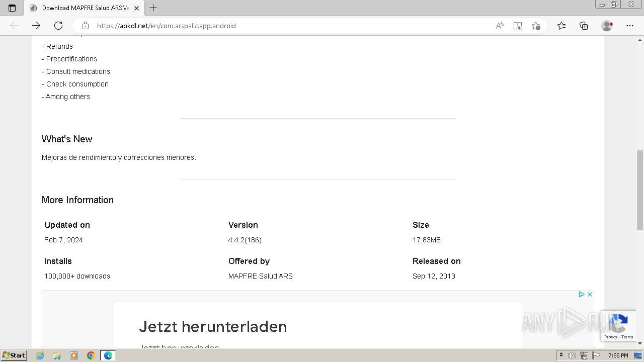Click the size value 17.83MB
The width and height of the screenshot is (644, 362).
pyautogui.click(x=427, y=240)
